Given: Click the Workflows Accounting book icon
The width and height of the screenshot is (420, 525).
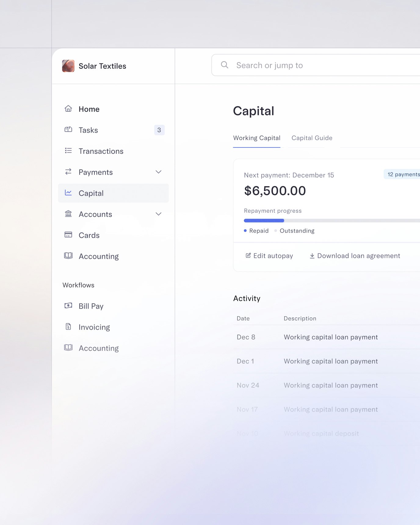Looking at the screenshot, I should click(x=68, y=348).
